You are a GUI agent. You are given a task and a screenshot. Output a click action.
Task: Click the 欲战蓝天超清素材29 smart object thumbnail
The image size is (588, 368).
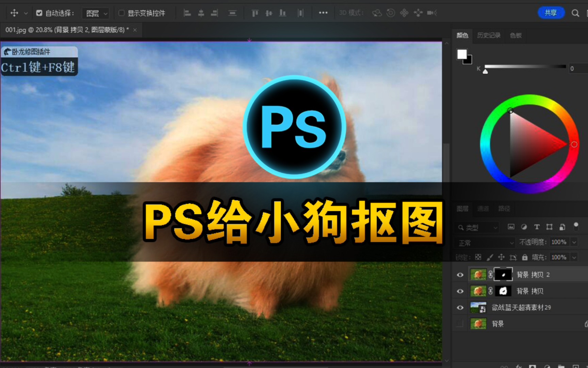pos(478,307)
